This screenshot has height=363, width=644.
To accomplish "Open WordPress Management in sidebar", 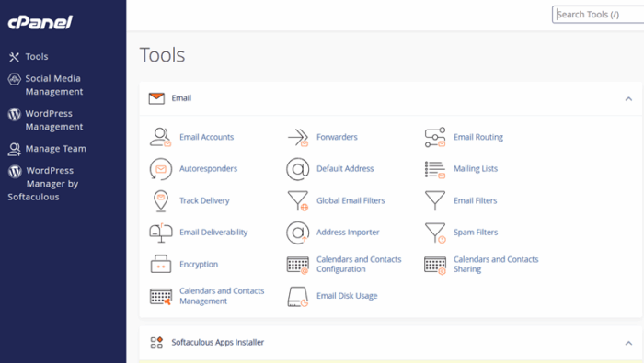I will tap(53, 120).
